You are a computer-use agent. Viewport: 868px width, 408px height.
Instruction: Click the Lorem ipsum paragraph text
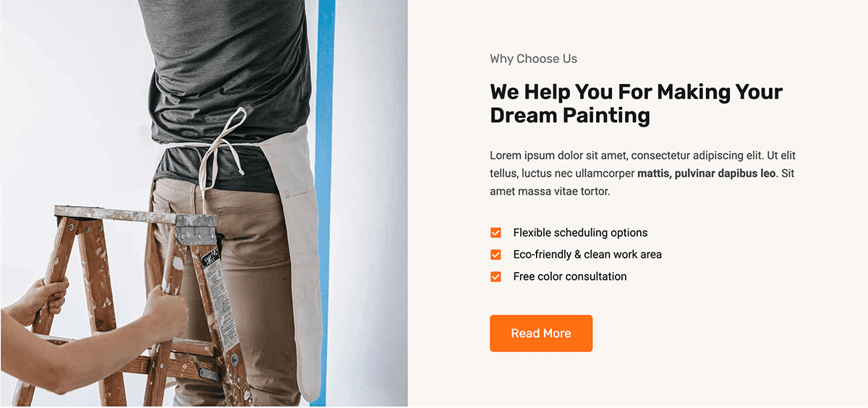(x=643, y=174)
